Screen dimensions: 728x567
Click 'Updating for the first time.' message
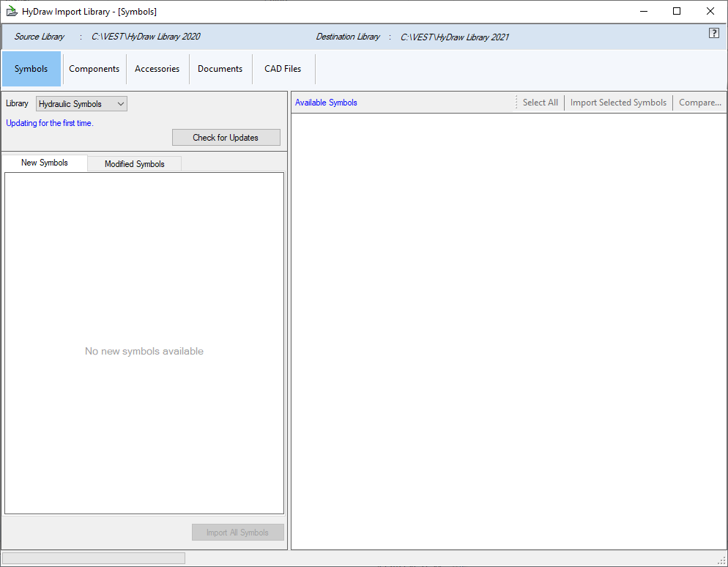pyautogui.click(x=50, y=123)
